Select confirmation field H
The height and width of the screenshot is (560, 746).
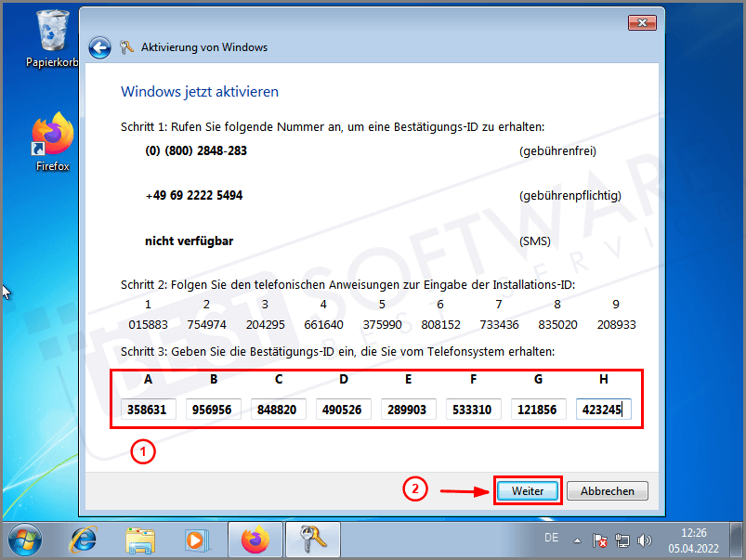coord(603,409)
